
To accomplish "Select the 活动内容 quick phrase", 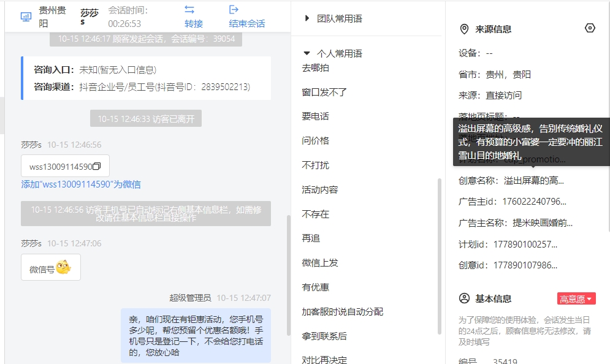I will (x=320, y=190).
